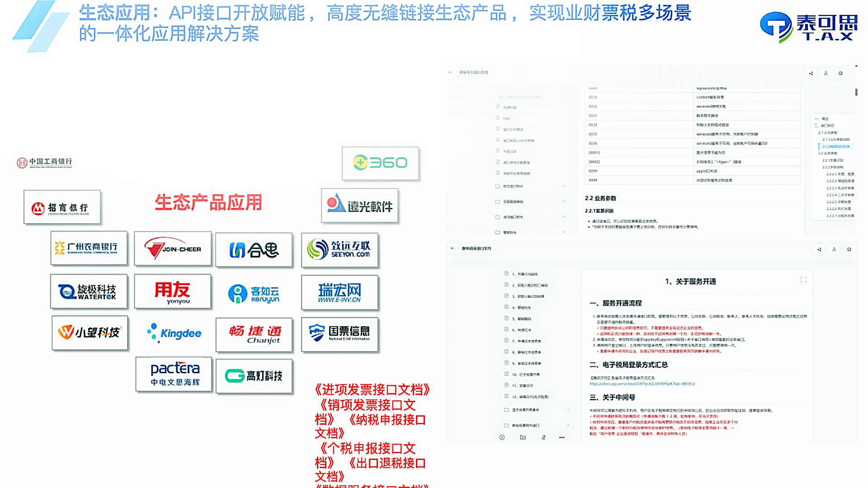Click the sort icon in the sidebar bottom toolbar
This screenshot has width=868, height=488.
[543, 437]
